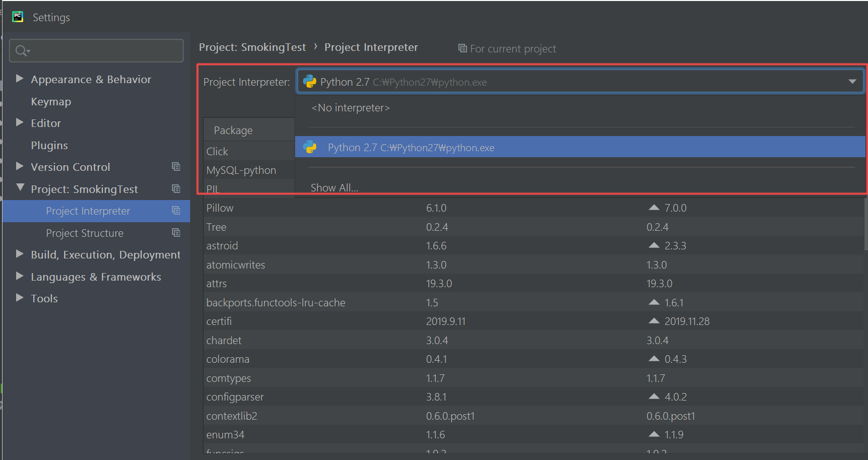
Task: Select the certifi package row
Action: [x=534, y=321]
